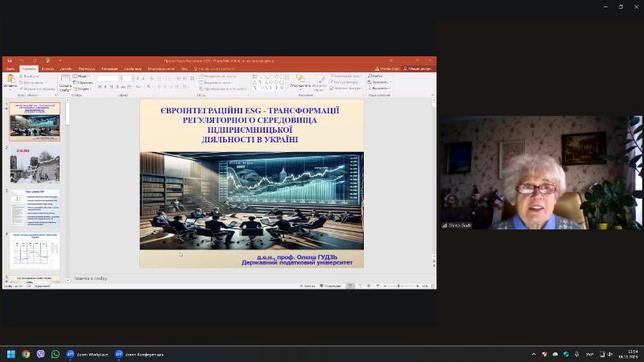This screenshot has height=362, width=644.
Task: Expand the Select (Выделить) dropdown
Action: 380,88
